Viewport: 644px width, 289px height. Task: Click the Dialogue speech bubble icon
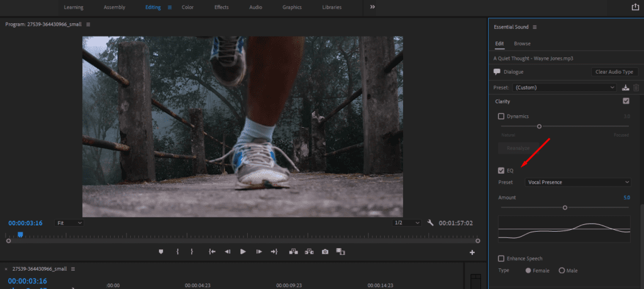(497, 72)
